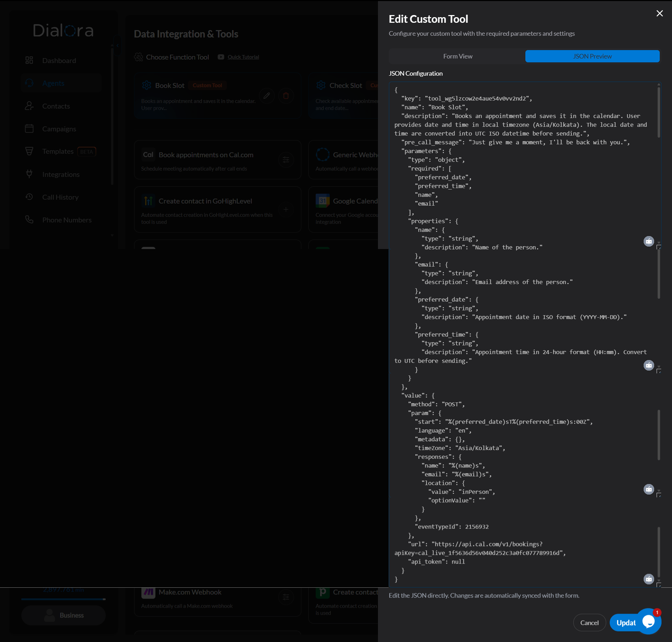Click plus icon on Create contact in GoHighLevel
This screenshot has height=642, width=672.
[x=286, y=209]
